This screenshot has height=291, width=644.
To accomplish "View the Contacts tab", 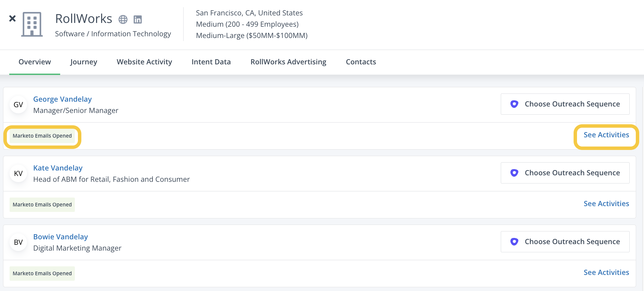I will (361, 62).
